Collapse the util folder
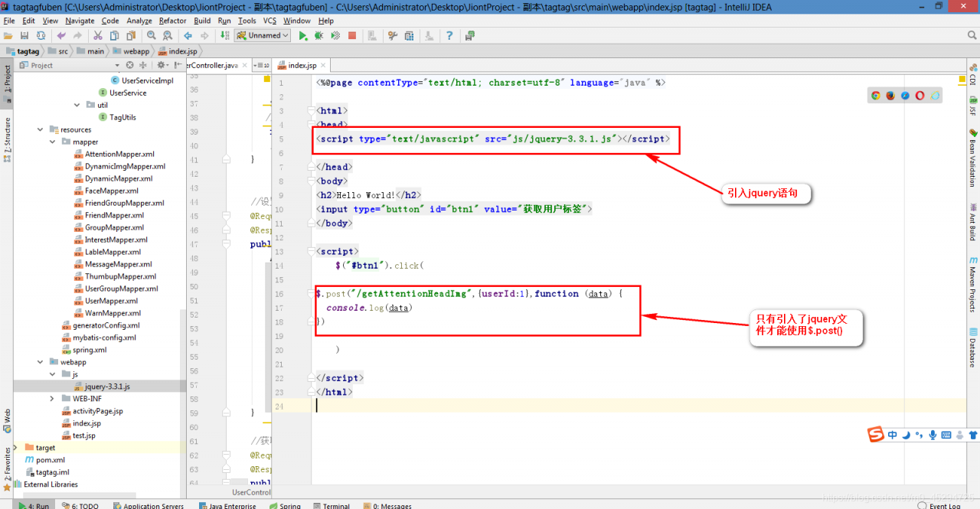980x509 pixels. coord(77,105)
